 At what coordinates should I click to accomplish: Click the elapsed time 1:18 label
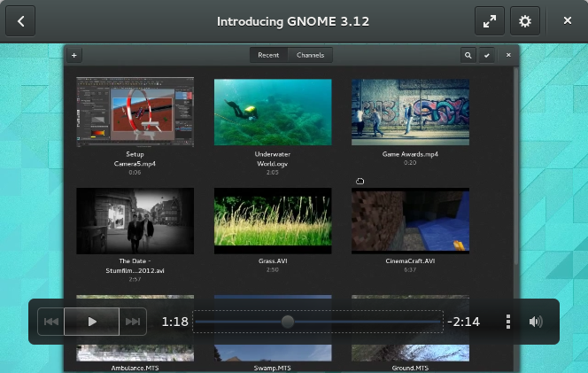(x=174, y=322)
